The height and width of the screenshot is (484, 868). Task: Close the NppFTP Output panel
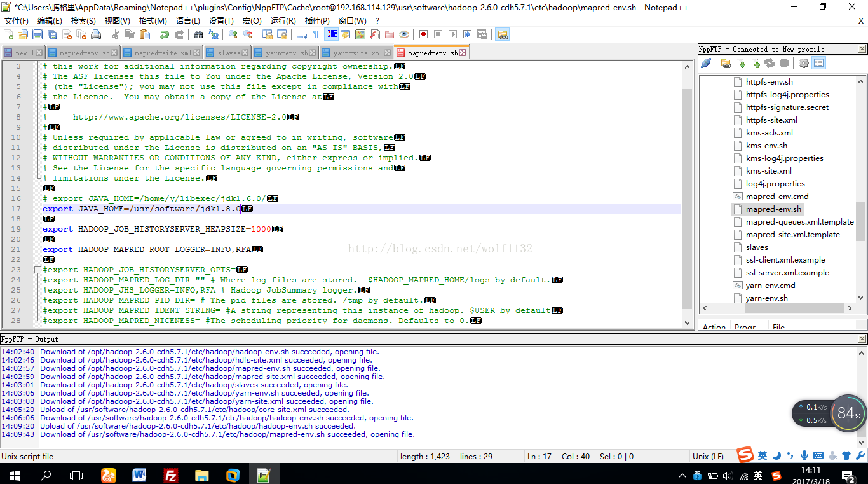(x=862, y=340)
